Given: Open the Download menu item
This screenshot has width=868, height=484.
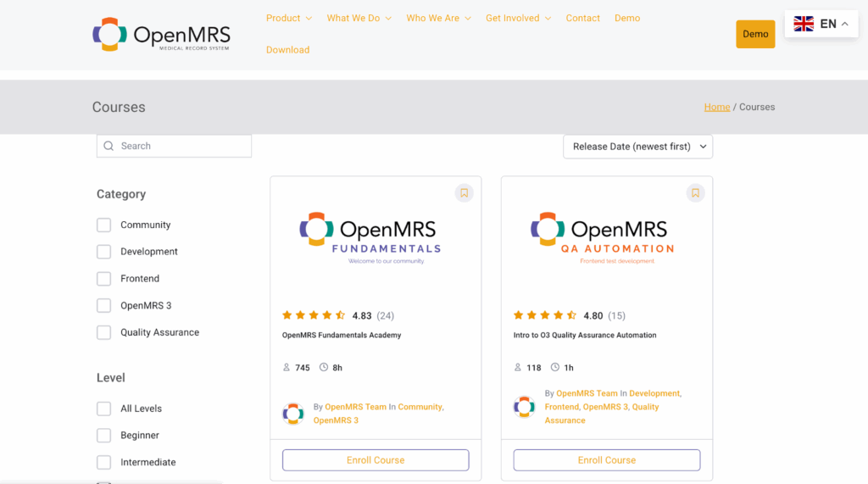Looking at the screenshot, I should tap(288, 50).
